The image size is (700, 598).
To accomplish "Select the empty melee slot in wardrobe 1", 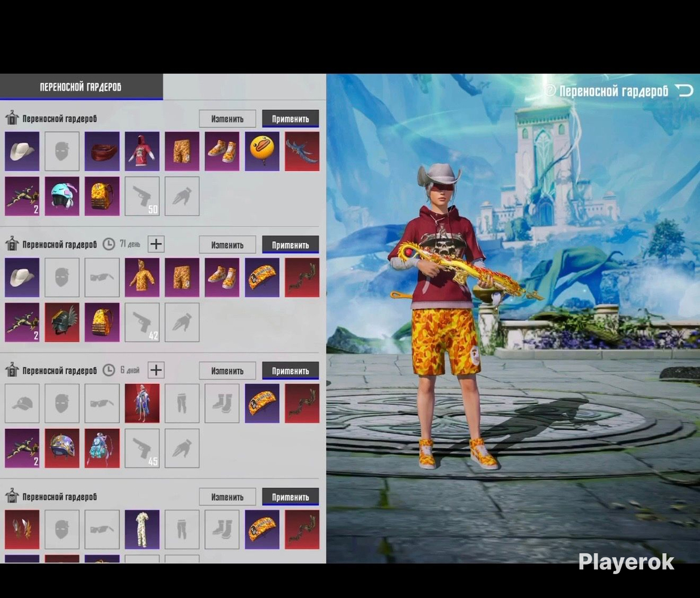I will [x=182, y=196].
